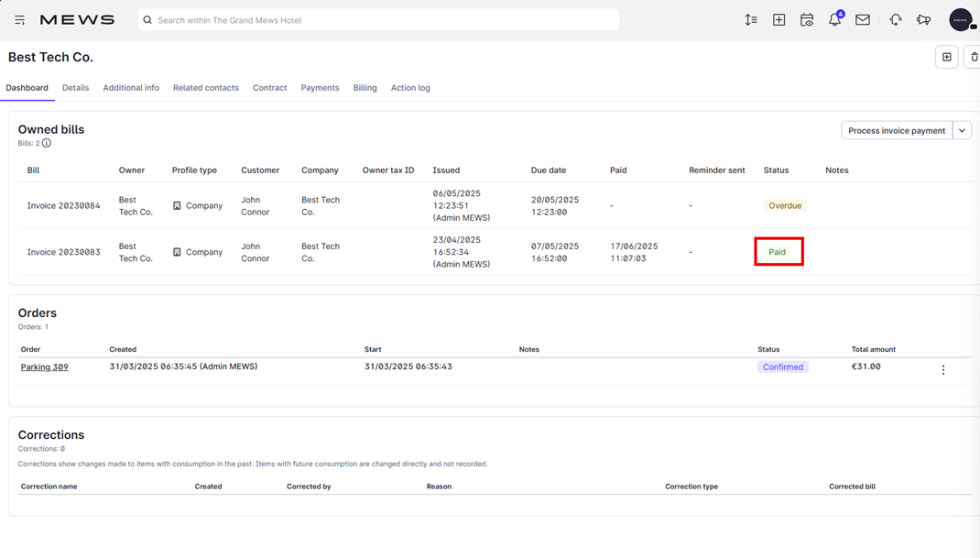
Task: Switch to the Dashboard tab
Action: tap(27, 88)
